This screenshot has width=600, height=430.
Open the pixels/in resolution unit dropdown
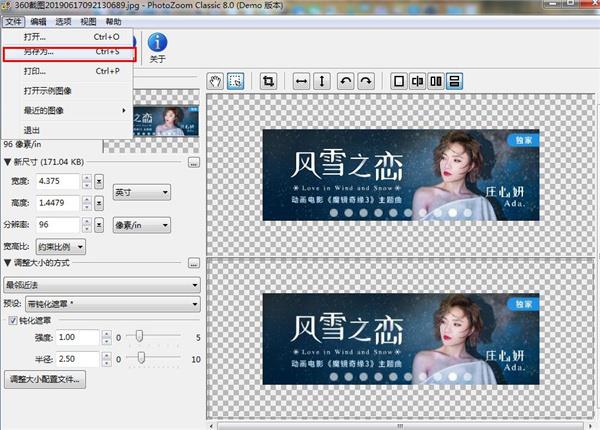pos(142,225)
